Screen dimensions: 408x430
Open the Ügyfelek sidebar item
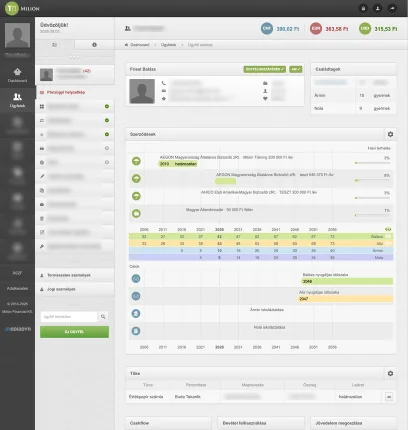[17, 100]
